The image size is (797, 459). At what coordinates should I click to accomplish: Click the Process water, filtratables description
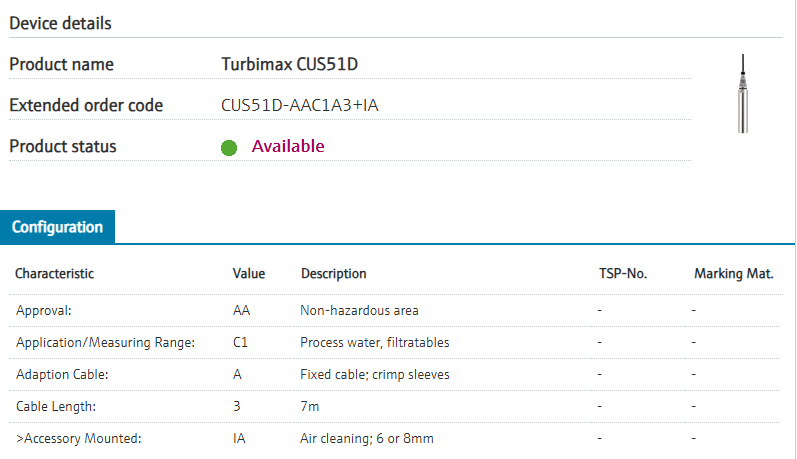pyautogui.click(x=374, y=342)
